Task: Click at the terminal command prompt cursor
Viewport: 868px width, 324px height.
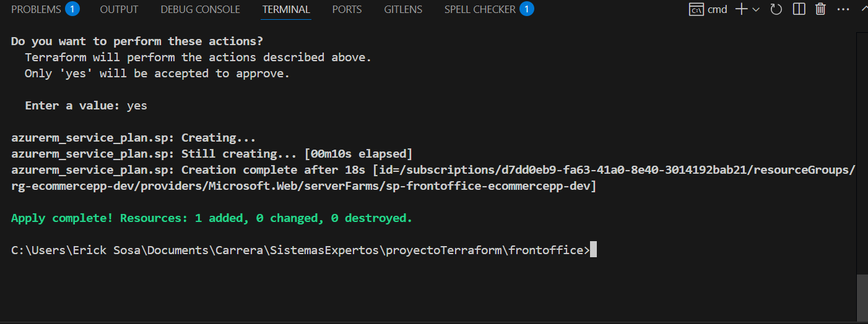Action: click(x=593, y=250)
